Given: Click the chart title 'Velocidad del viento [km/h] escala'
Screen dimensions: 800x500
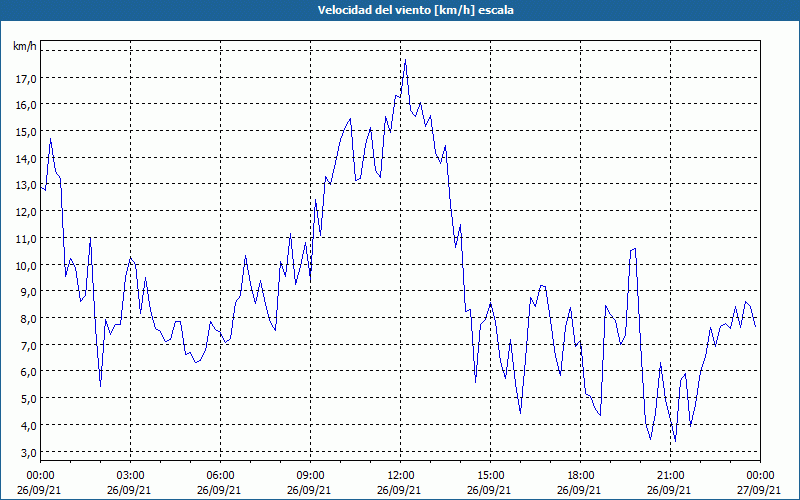Looking at the screenshot, I should (415, 10).
